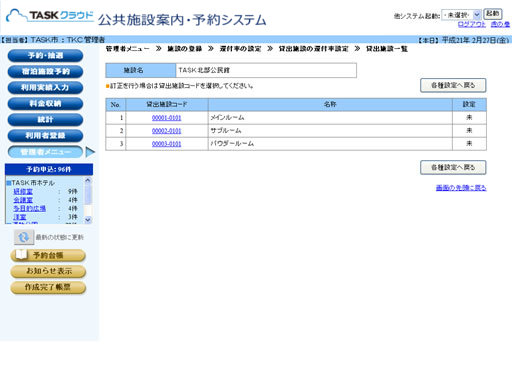Click the reservation list scrollbar thumb
This screenshot has width=512, height=384.
click(88, 195)
